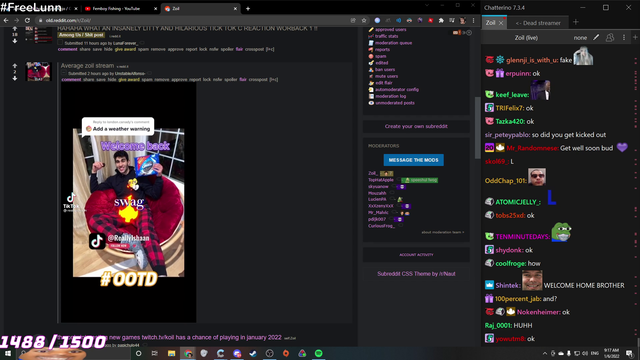Upvote the TikTok reaction post with 18 points
Image resolution: width=640 pixels, height=360 pixels.
[x=15, y=29]
